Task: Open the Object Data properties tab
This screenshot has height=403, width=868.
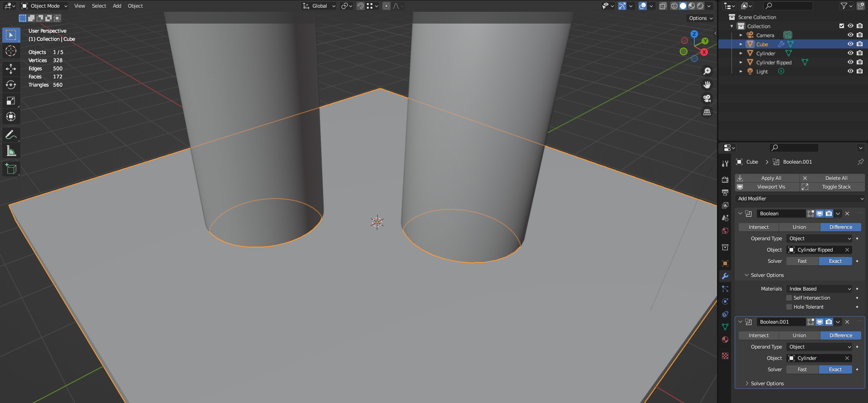Action: click(x=725, y=327)
